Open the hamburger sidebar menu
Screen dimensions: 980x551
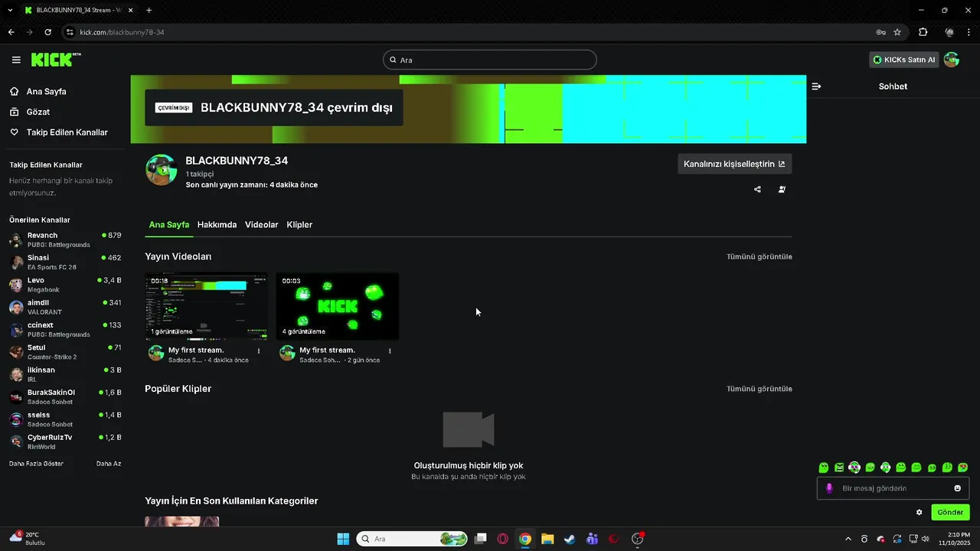[x=16, y=60]
